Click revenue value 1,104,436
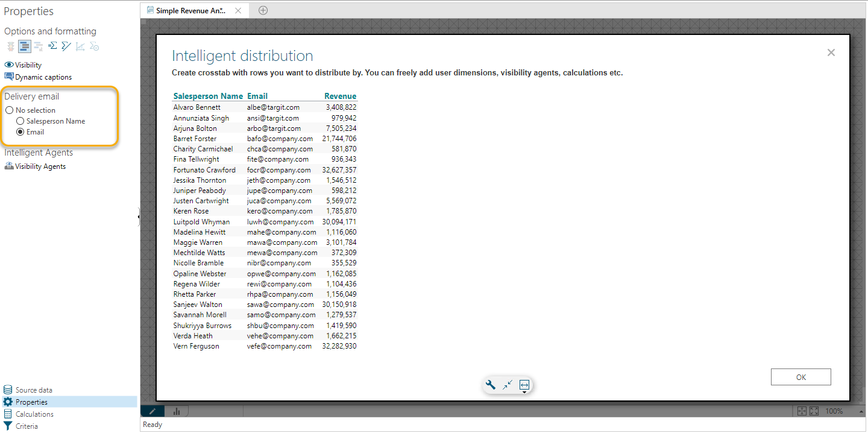This screenshot has height=433, width=868. click(x=341, y=284)
